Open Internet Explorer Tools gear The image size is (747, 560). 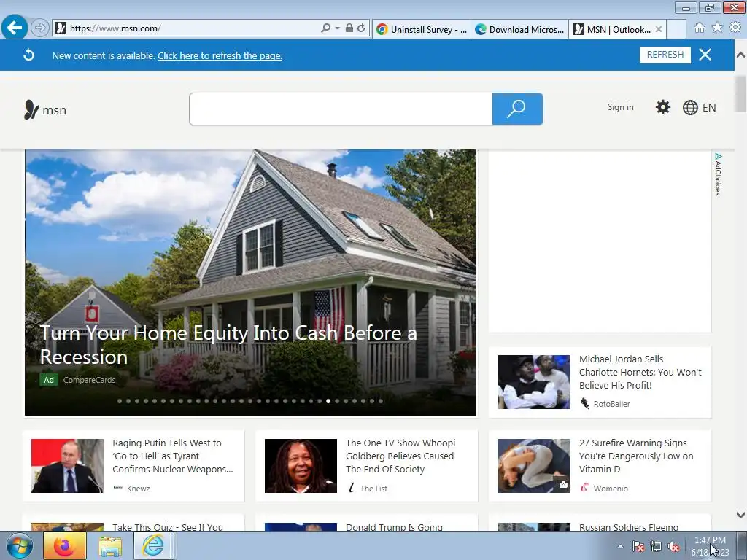(x=735, y=28)
